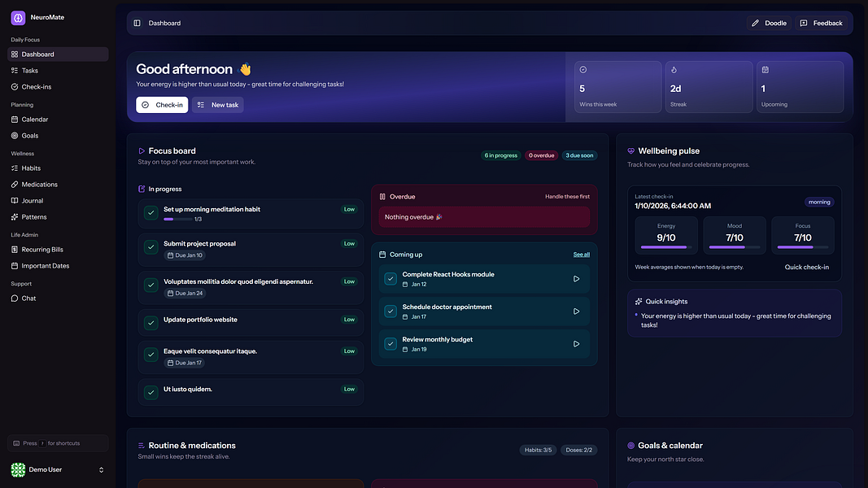Open Goals in the sidebar
The width and height of the screenshot is (868, 488).
[58, 136]
